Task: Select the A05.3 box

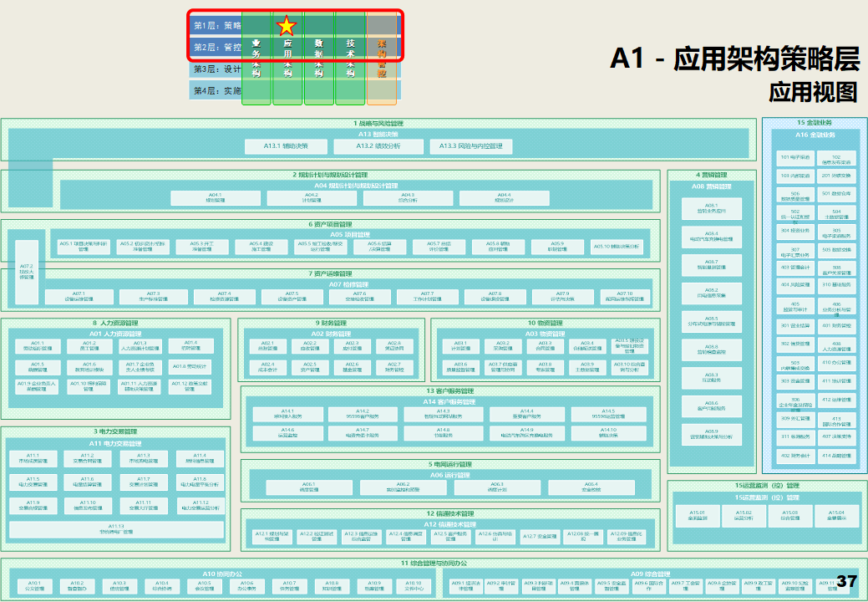Action: tap(202, 247)
